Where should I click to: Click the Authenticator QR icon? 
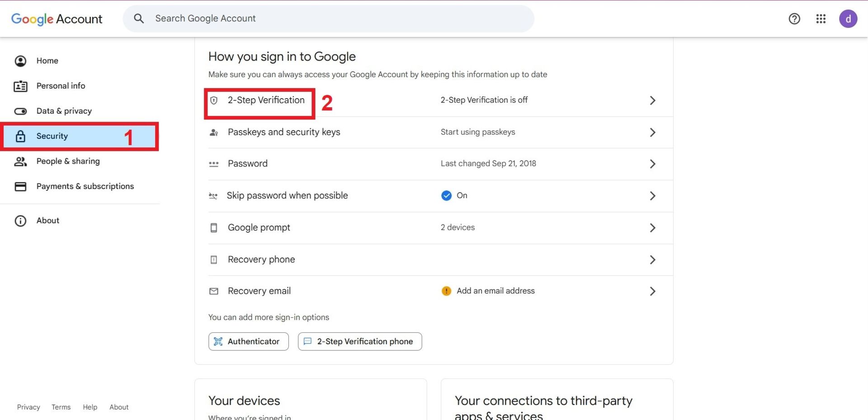[218, 341]
